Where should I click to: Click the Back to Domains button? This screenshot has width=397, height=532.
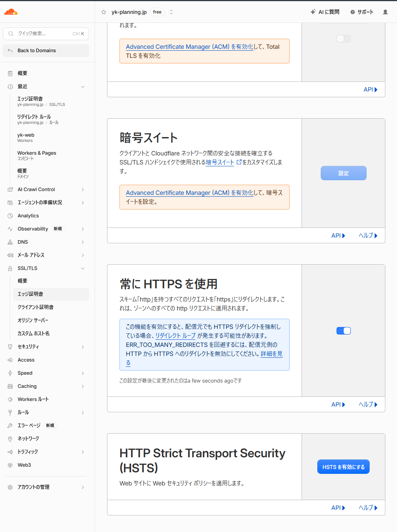point(46,50)
